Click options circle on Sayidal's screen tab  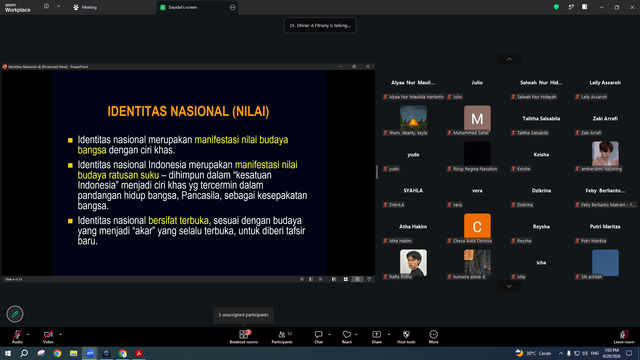[x=232, y=7]
